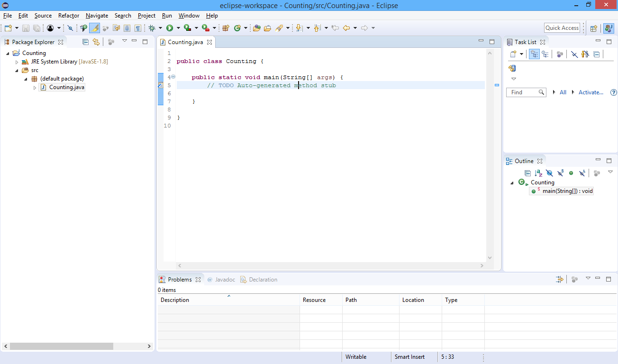618x364 pixels.
Task: Toggle Hide Static Members in Outline
Action: [x=560, y=173]
